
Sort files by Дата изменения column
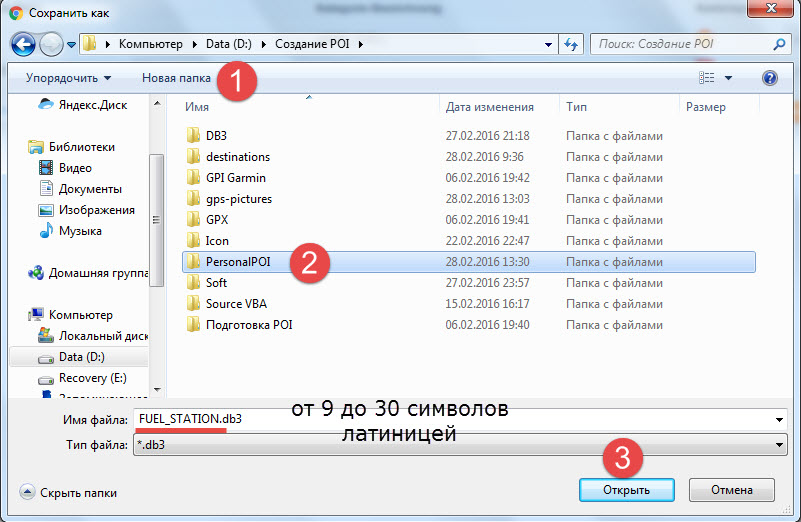[x=489, y=107]
